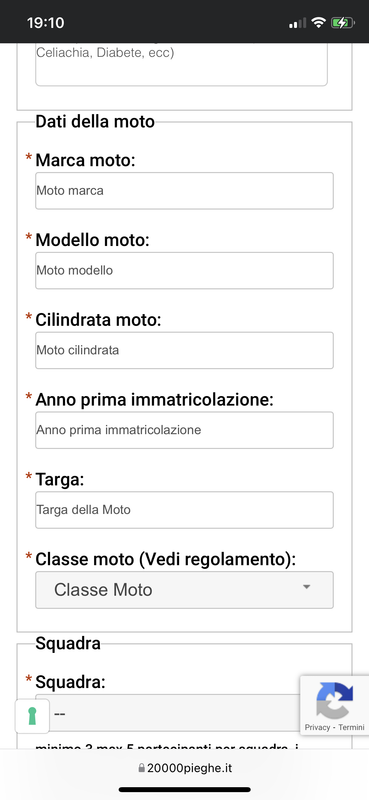This screenshot has width=369, height=800.
Task: Focus the Targa della Moto field
Action: pyautogui.click(x=184, y=510)
